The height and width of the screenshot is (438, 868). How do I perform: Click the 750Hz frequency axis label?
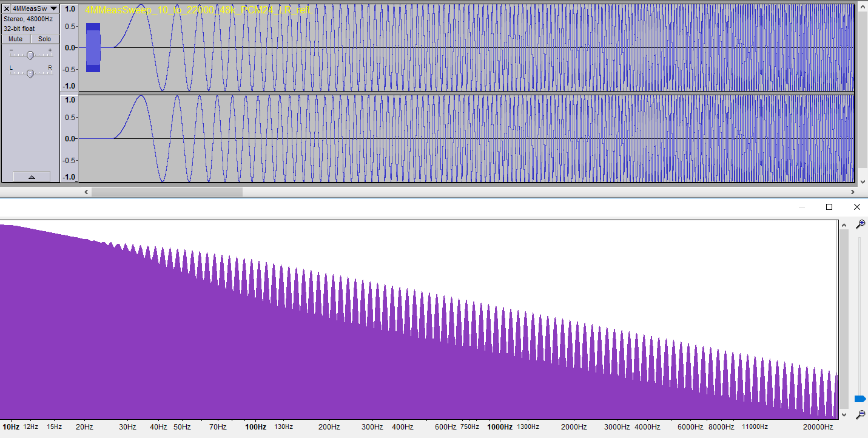pos(470,427)
